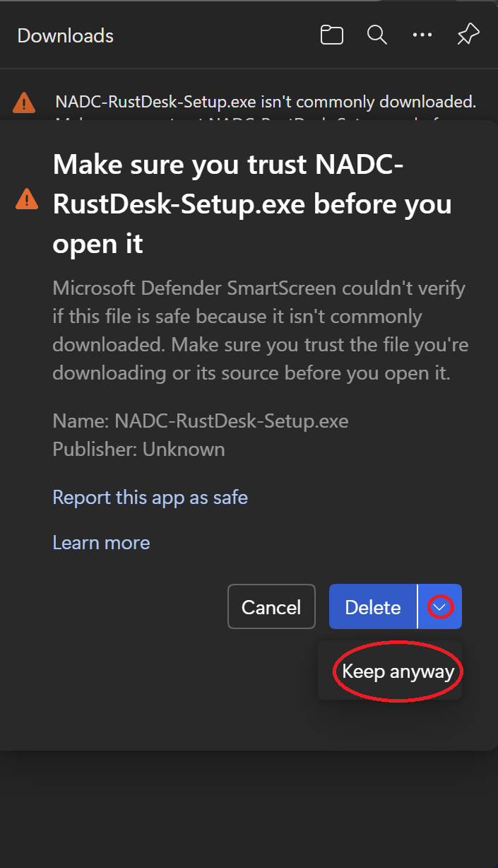Open Report this app as safe
Image resolution: width=498 pixels, height=868 pixels.
(x=150, y=497)
